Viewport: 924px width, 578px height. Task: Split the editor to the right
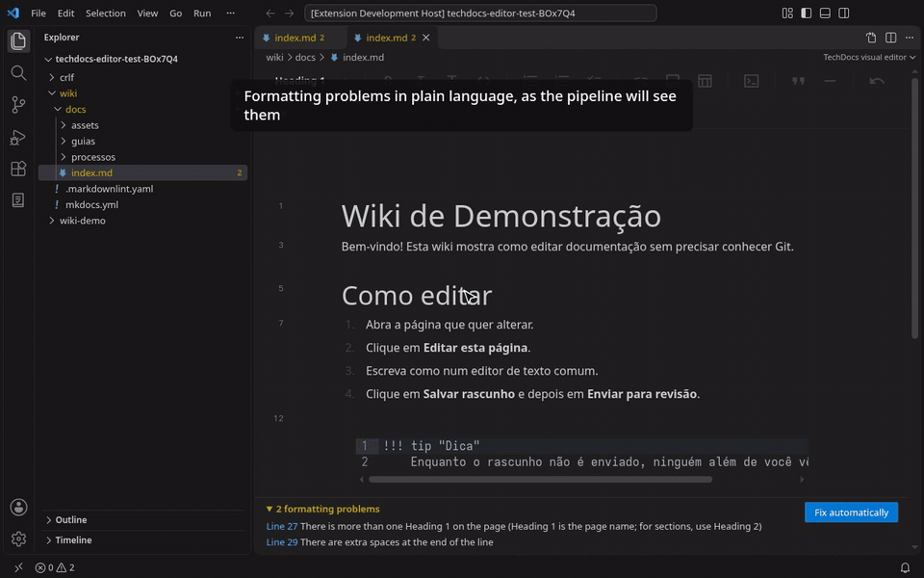[890, 38]
